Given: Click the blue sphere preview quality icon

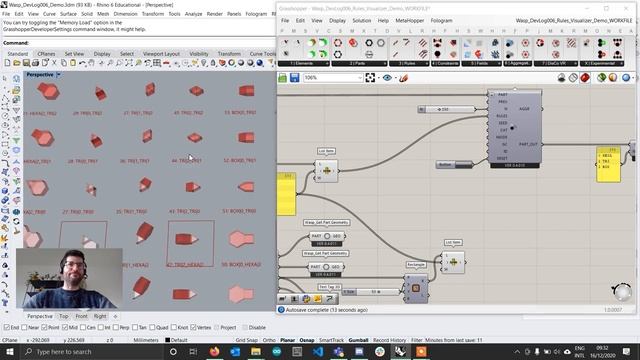Looking at the screenshot, I should click(626, 78).
